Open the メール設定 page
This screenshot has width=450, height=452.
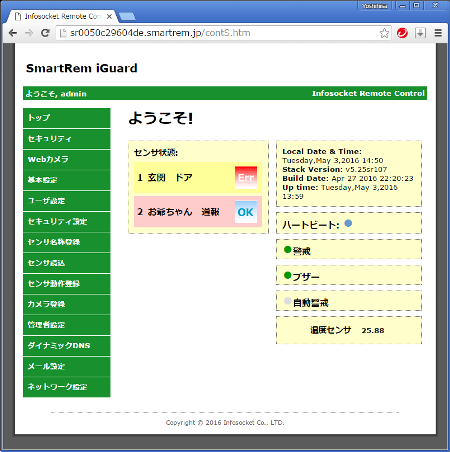pos(67,366)
